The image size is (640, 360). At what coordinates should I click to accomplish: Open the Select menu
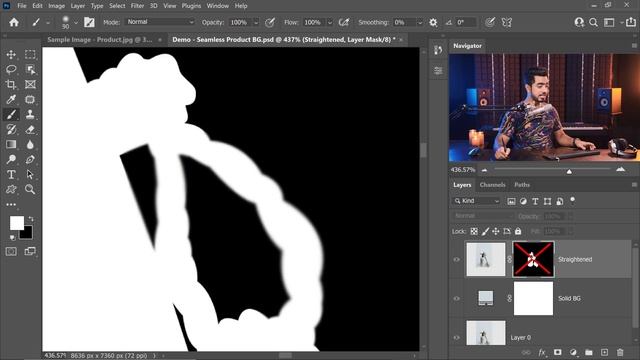click(x=117, y=6)
